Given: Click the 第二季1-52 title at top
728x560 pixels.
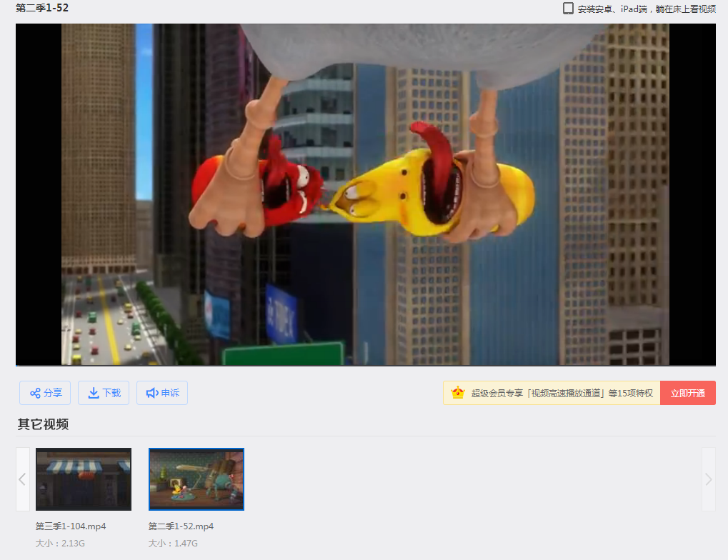Looking at the screenshot, I should pos(42,9).
